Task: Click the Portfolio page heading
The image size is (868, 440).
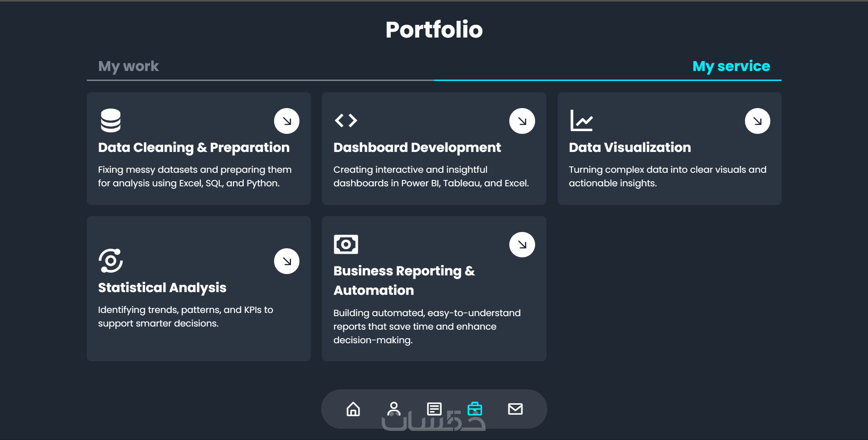Action: 434,30
